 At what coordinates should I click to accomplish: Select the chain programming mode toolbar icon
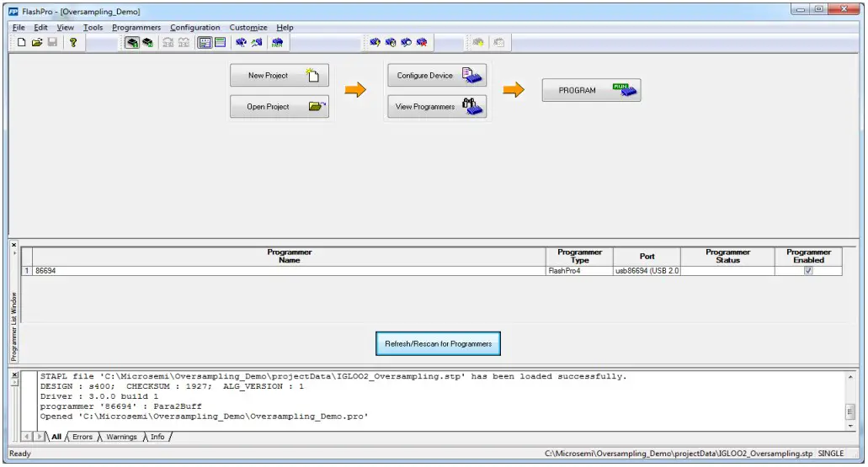pyautogui.click(x=148, y=43)
